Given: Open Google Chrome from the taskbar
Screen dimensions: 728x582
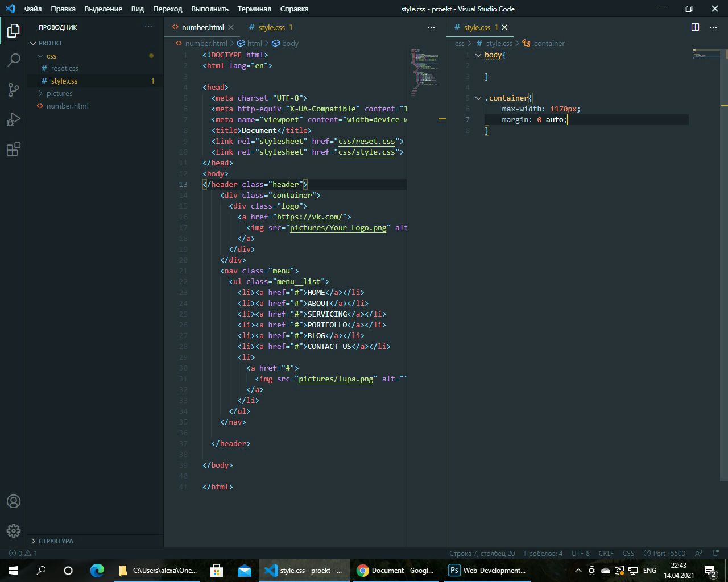Looking at the screenshot, I should coord(395,571).
